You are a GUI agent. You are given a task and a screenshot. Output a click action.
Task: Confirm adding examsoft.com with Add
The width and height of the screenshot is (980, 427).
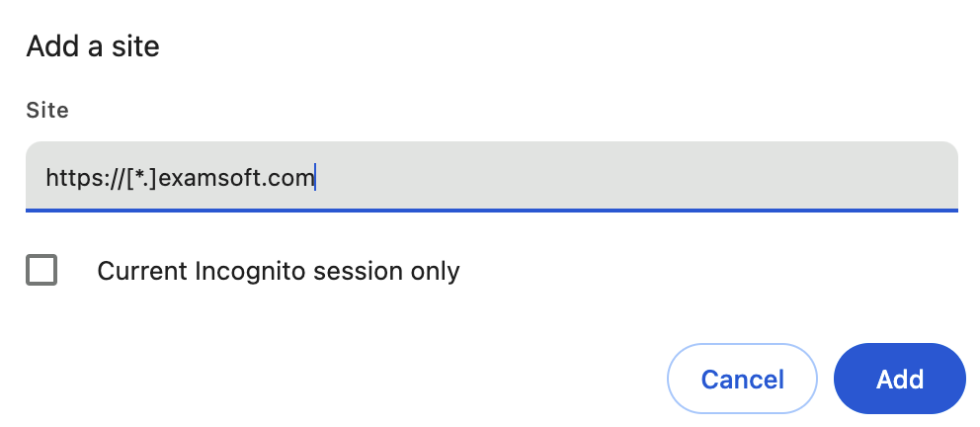point(899,380)
